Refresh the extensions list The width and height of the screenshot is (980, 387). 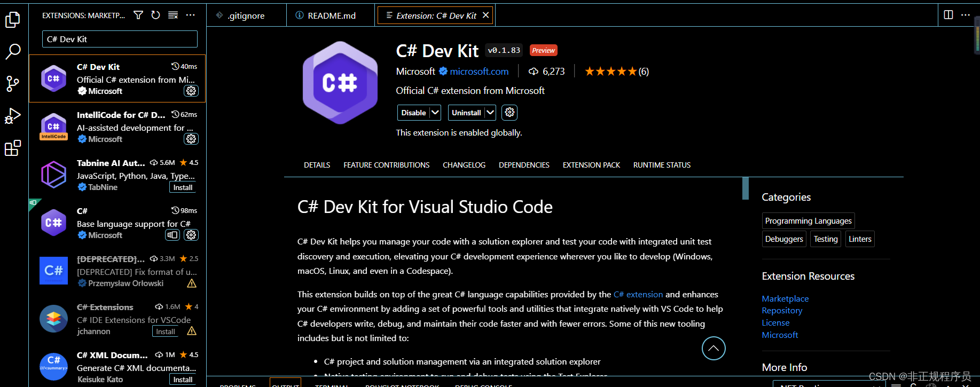coord(155,15)
